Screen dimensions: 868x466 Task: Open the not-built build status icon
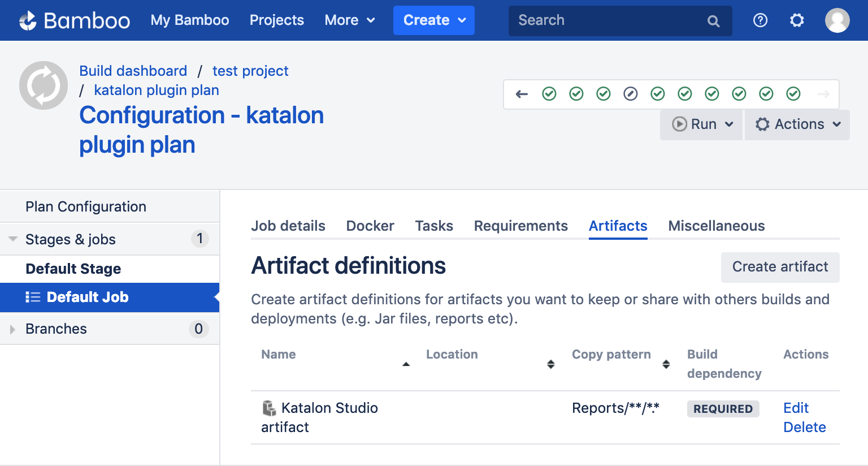[x=630, y=94]
